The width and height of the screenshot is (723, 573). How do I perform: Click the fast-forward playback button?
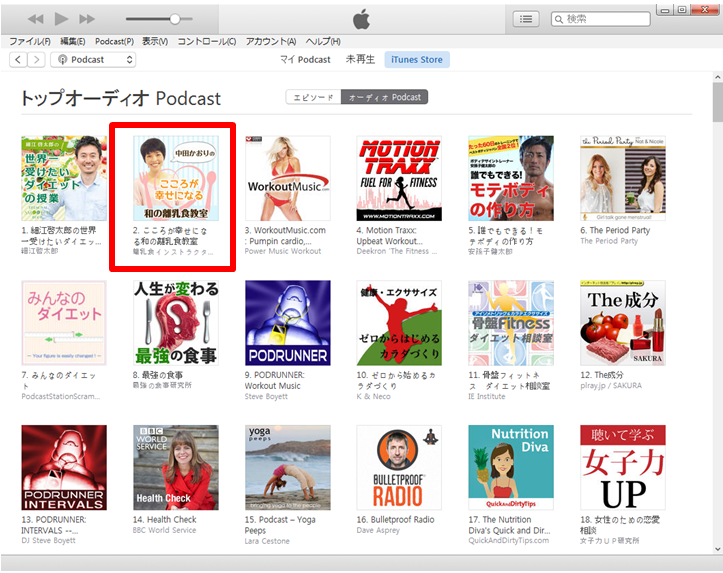coord(87,19)
